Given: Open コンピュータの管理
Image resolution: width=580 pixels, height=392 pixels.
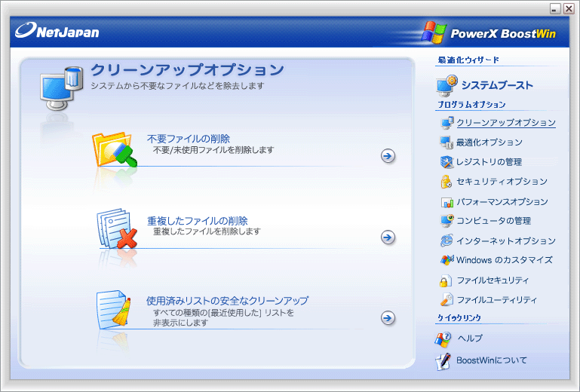Looking at the screenshot, I should click(494, 221).
